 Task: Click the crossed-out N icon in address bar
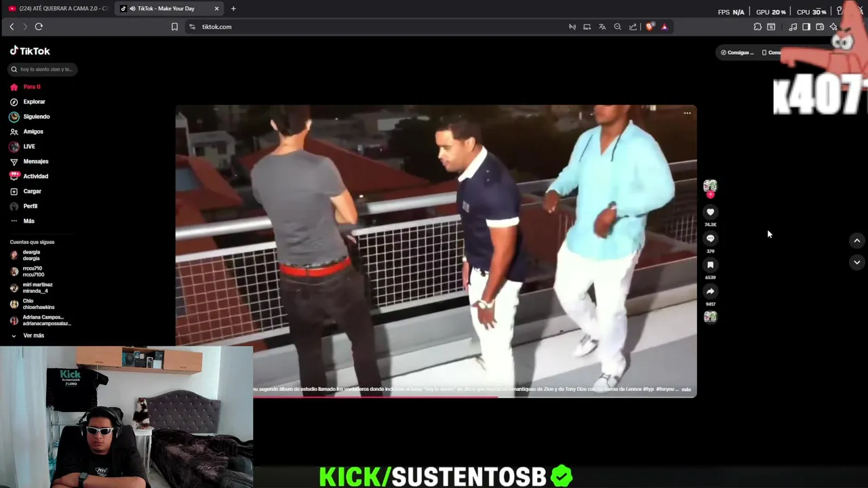[x=572, y=26]
